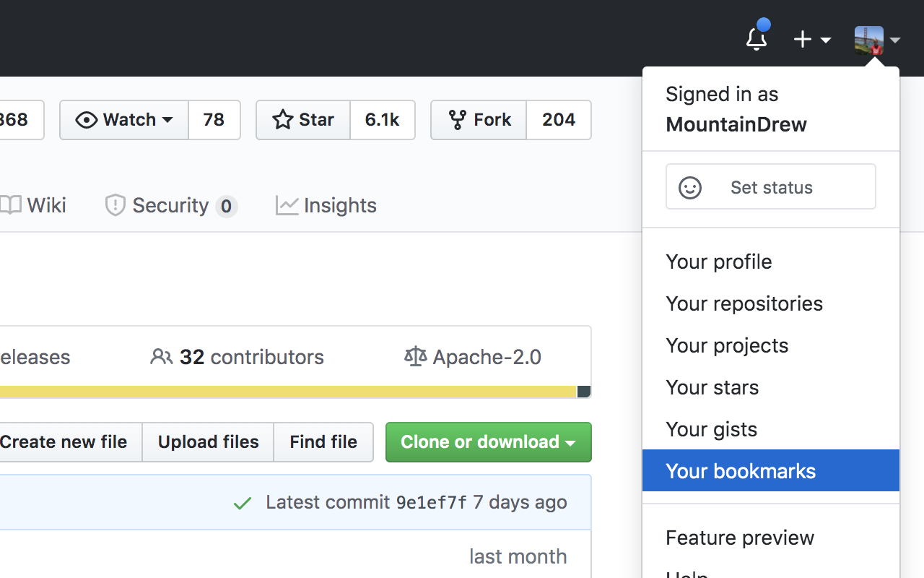The height and width of the screenshot is (578, 924).
Task: Click the caret next to the avatar
Action: [x=895, y=41]
